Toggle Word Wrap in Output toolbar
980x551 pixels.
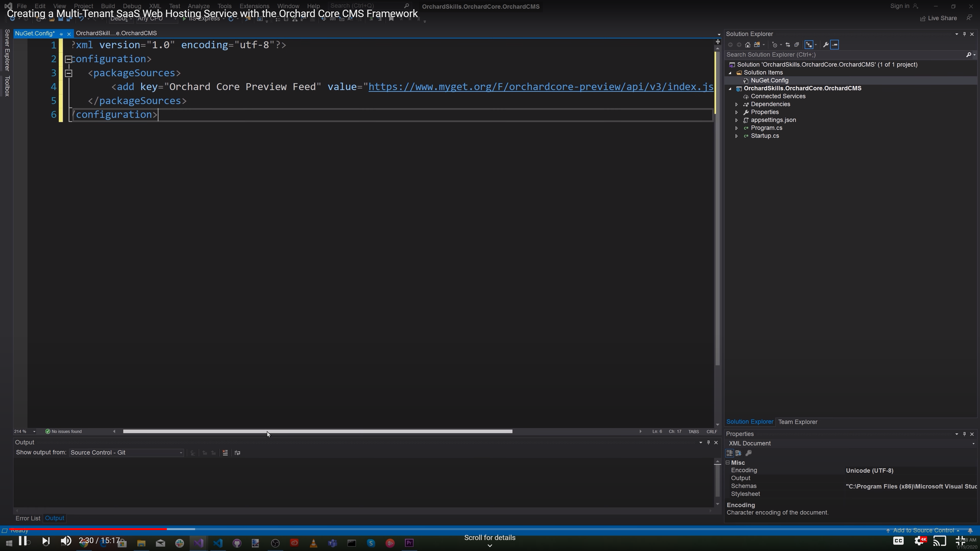pos(237,453)
